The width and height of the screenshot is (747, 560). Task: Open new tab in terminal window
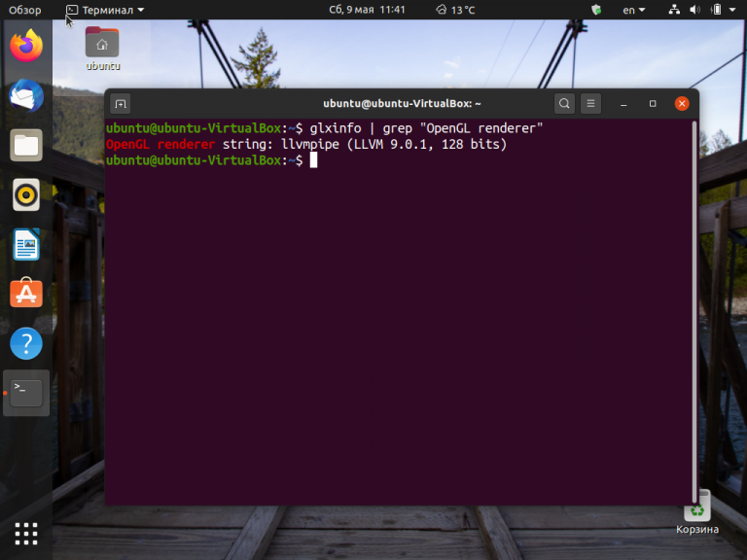click(x=121, y=103)
